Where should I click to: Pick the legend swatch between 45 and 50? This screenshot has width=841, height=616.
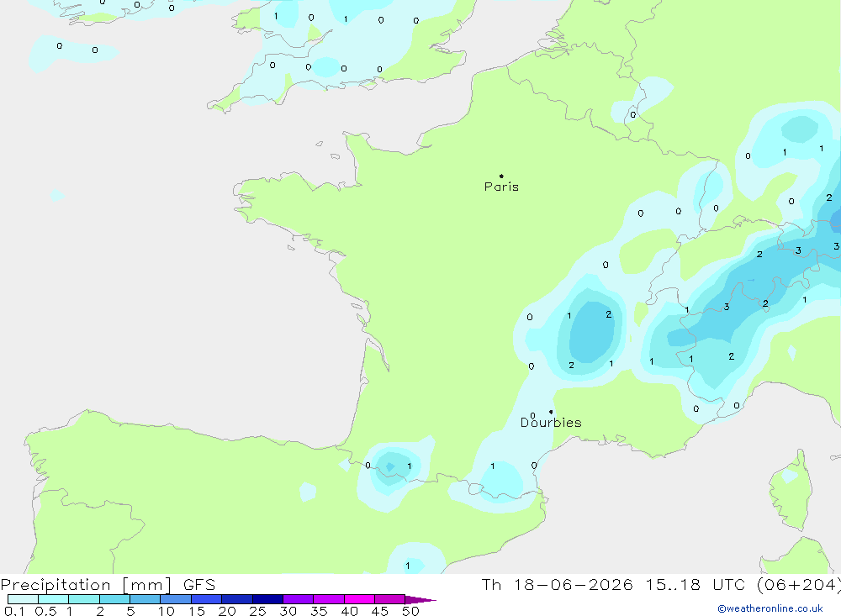click(390, 599)
